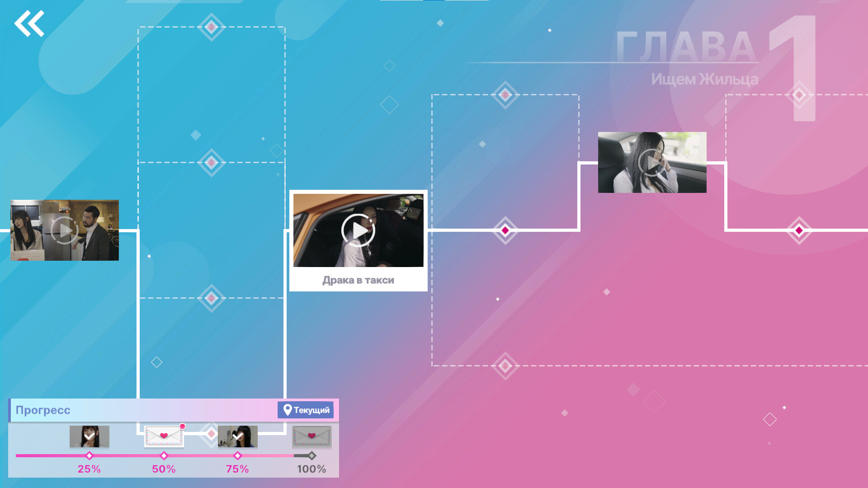Click the pink diamond node on the far right path
The height and width of the screenshot is (488, 868).
click(x=799, y=230)
